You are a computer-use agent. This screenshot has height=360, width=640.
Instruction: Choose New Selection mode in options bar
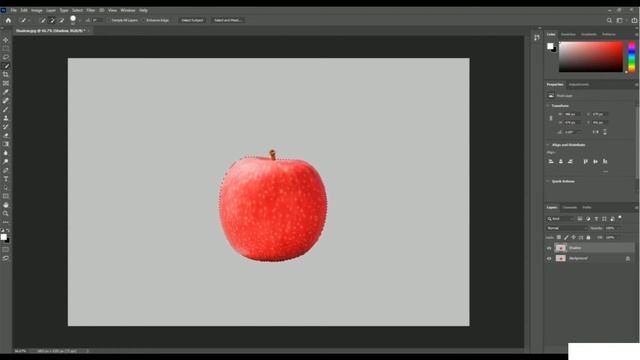[43, 20]
